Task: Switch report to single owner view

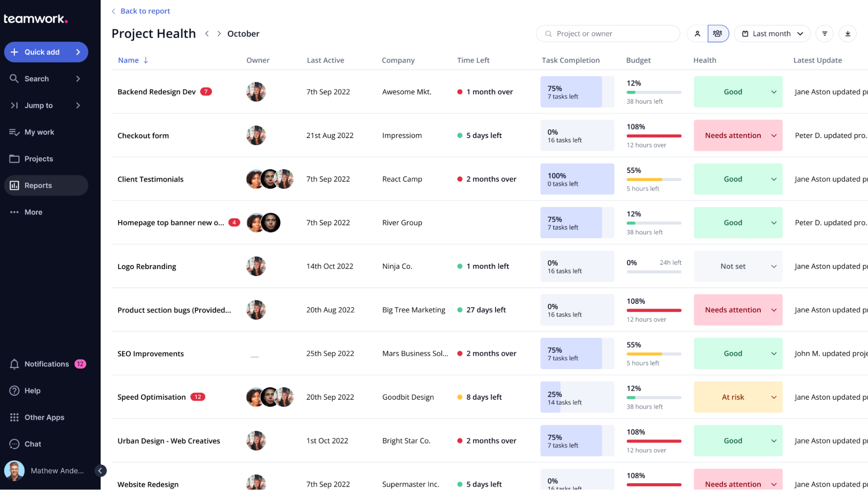Action: (697, 33)
